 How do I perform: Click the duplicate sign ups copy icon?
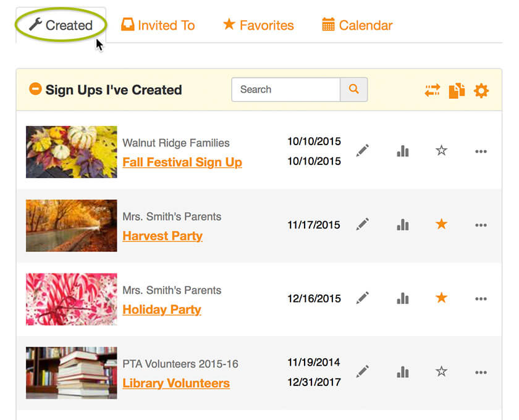[457, 91]
